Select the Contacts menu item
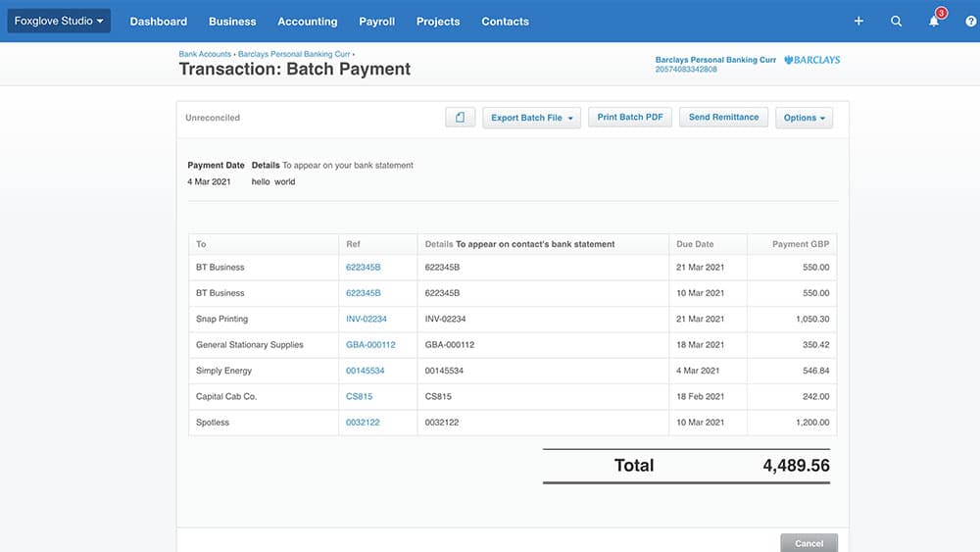Viewport: 980px width, 552px height. [505, 22]
